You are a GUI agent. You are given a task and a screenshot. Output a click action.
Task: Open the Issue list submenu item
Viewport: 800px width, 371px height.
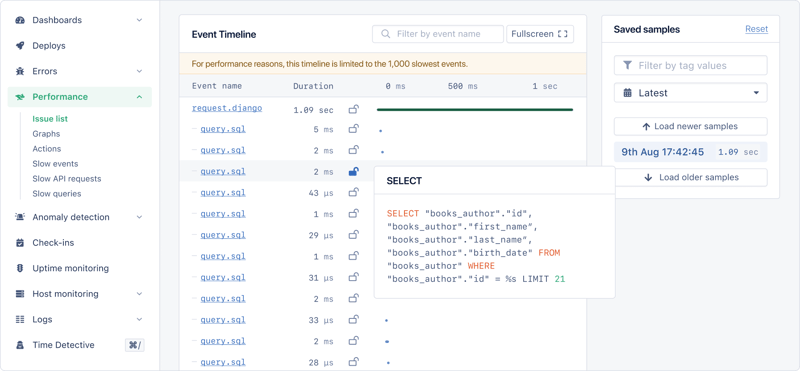[50, 119]
